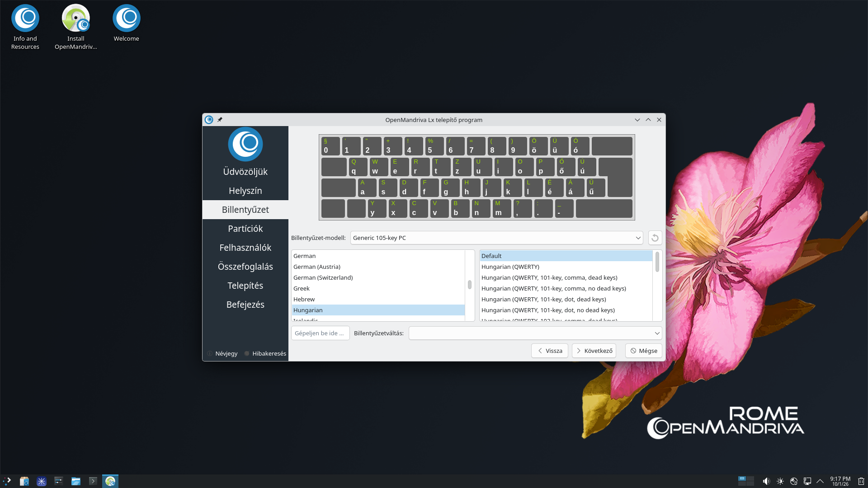Screen dimensions: 868x488
Task: Go back with the Vissza button
Action: click(x=549, y=351)
